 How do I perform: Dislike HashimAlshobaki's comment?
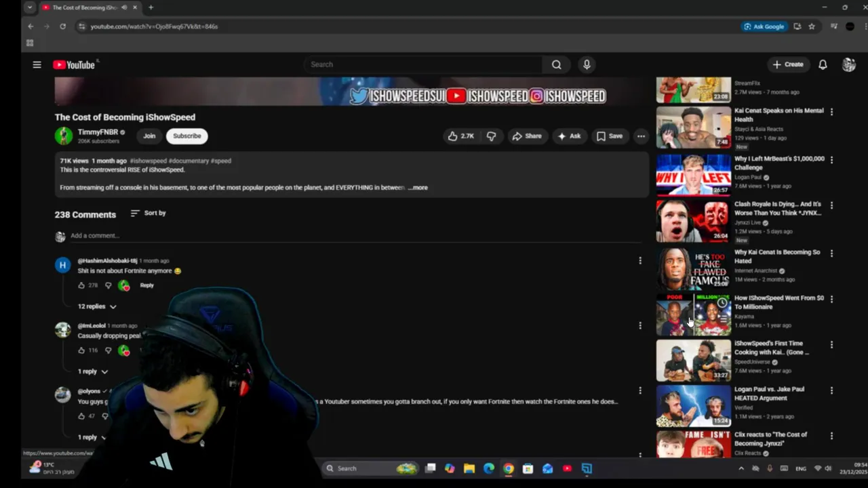coord(108,285)
